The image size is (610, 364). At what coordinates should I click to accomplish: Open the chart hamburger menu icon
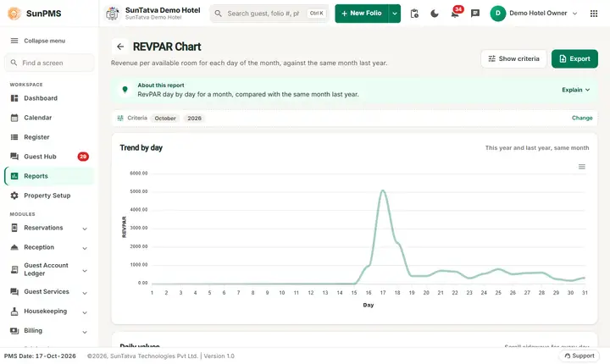click(581, 167)
